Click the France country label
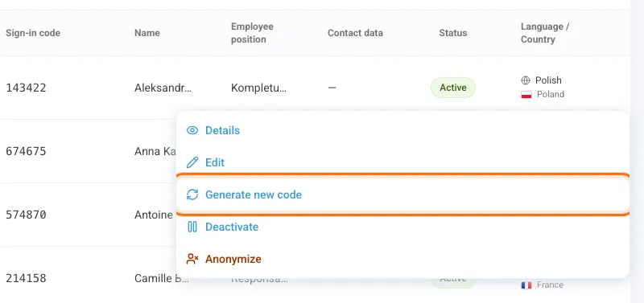The image size is (644, 303). pos(550,285)
